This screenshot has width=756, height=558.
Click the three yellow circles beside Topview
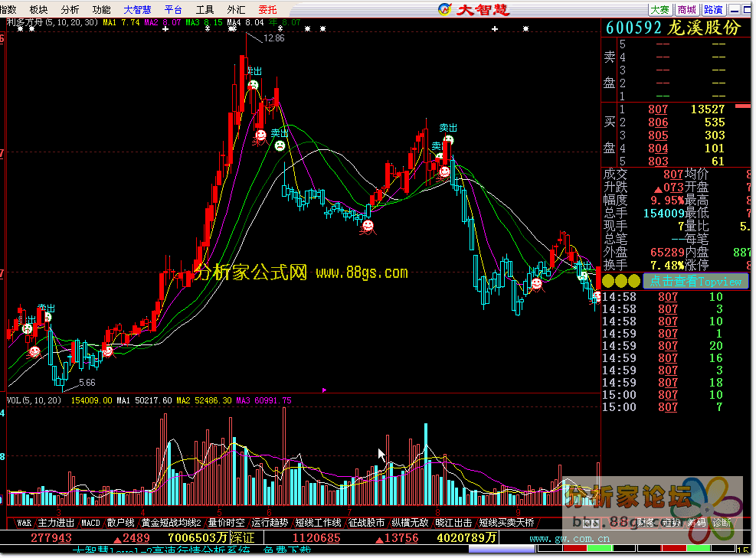[x=621, y=281]
